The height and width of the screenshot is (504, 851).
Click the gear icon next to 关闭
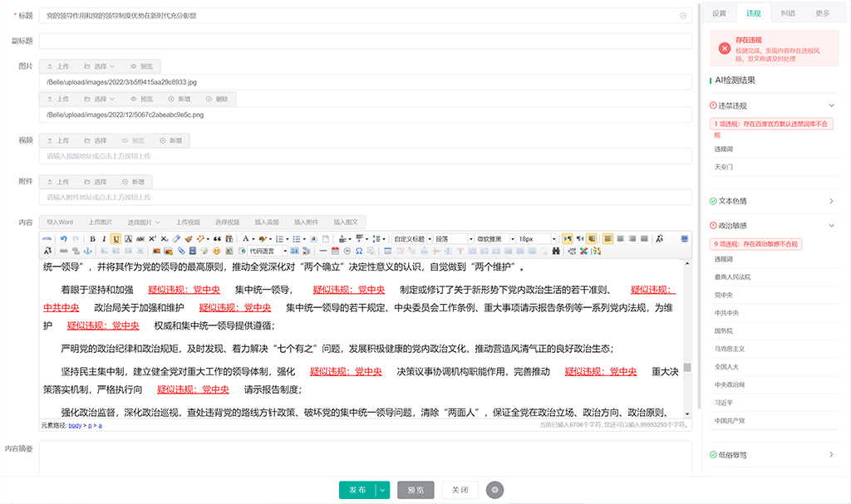(x=495, y=490)
